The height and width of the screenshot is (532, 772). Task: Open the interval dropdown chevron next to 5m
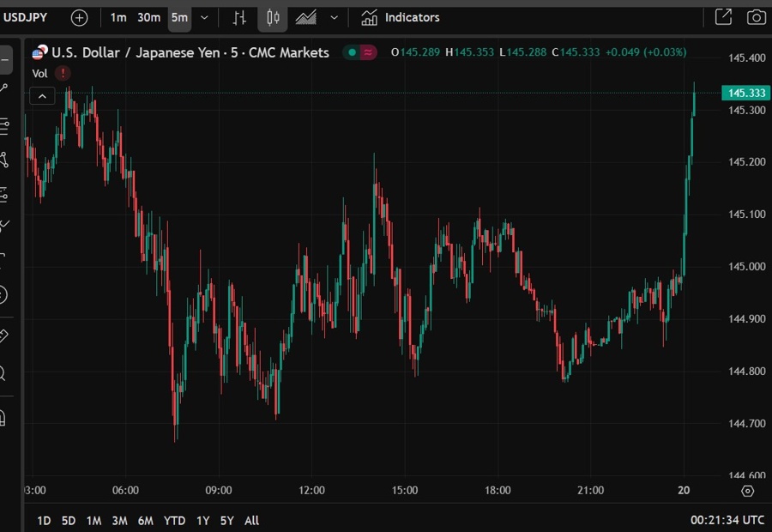(x=203, y=17)
